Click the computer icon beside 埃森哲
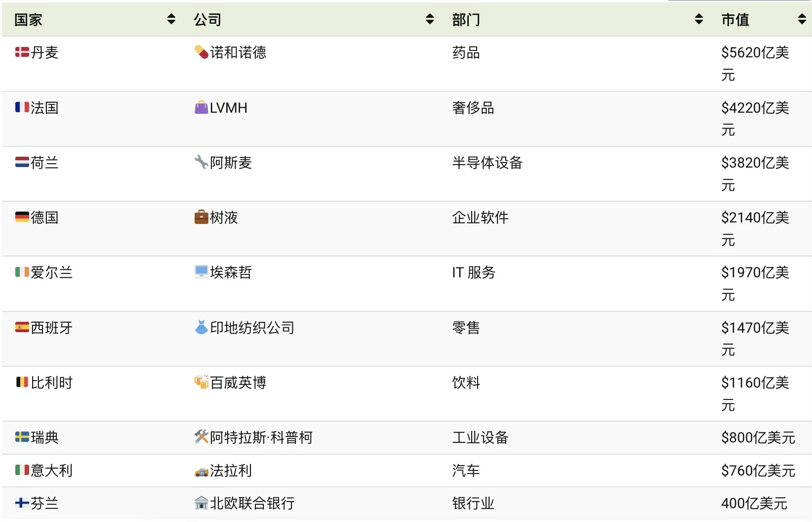 (x=202, y=272)
